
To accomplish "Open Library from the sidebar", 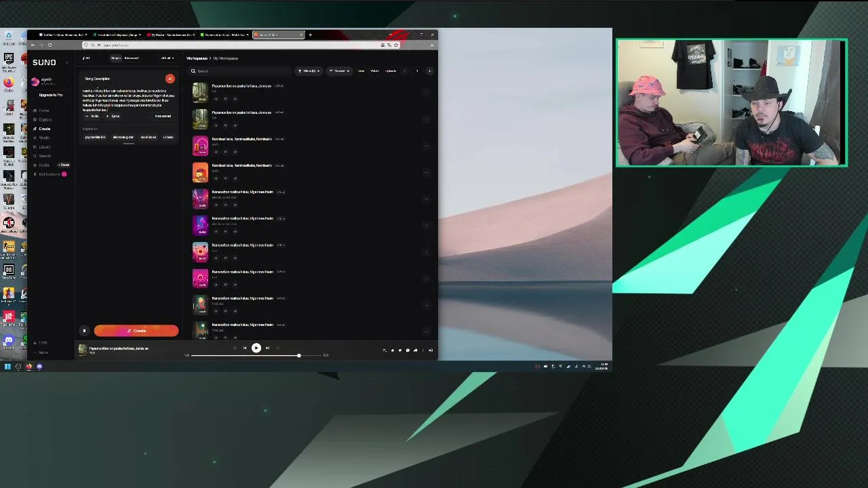I will (45, 147).
